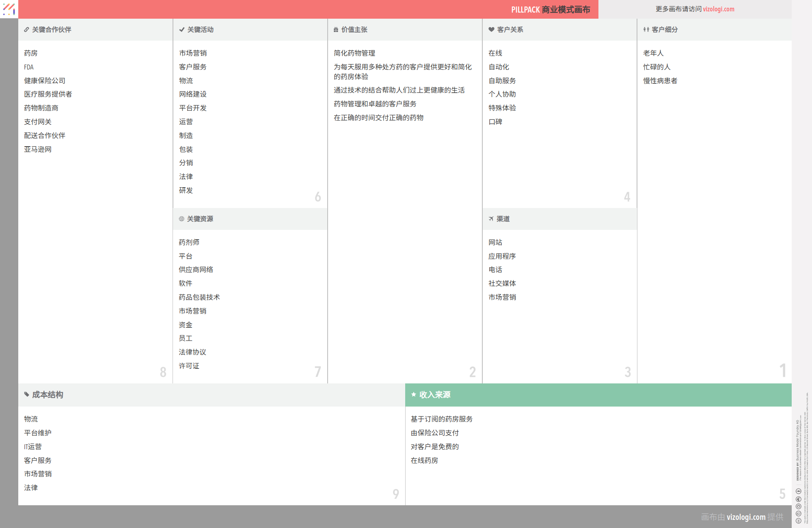Image resolution: width=812 pixels, height=528 pixels.
Task: Click the gift icon beside 价值主张
Action: (336, 30)
